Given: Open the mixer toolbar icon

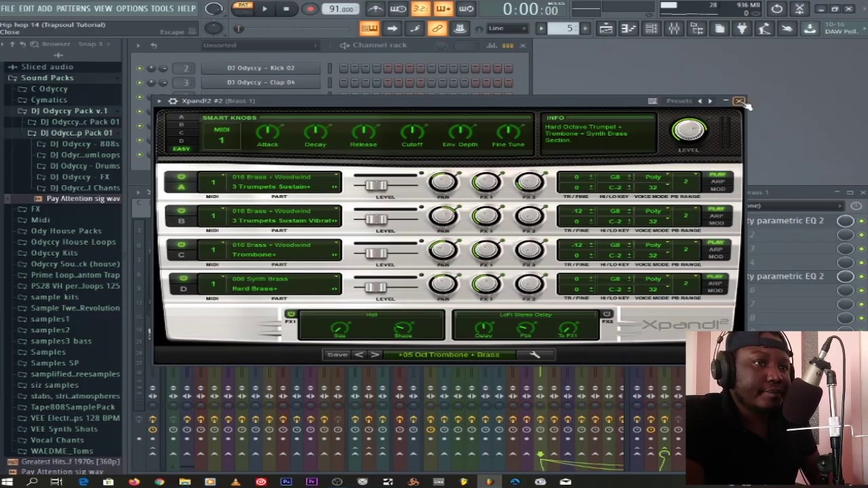Looking at the screenshot, I should click(x=674, y=28).
